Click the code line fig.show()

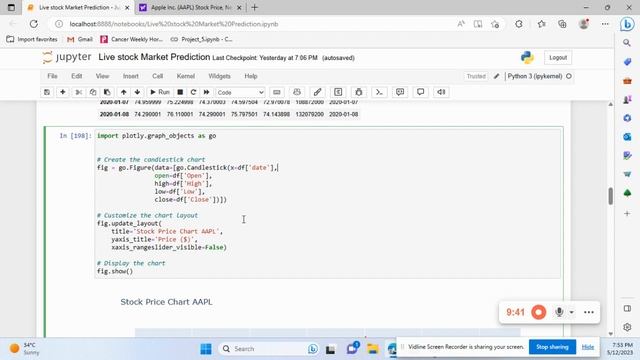click(x=115, y=271)
